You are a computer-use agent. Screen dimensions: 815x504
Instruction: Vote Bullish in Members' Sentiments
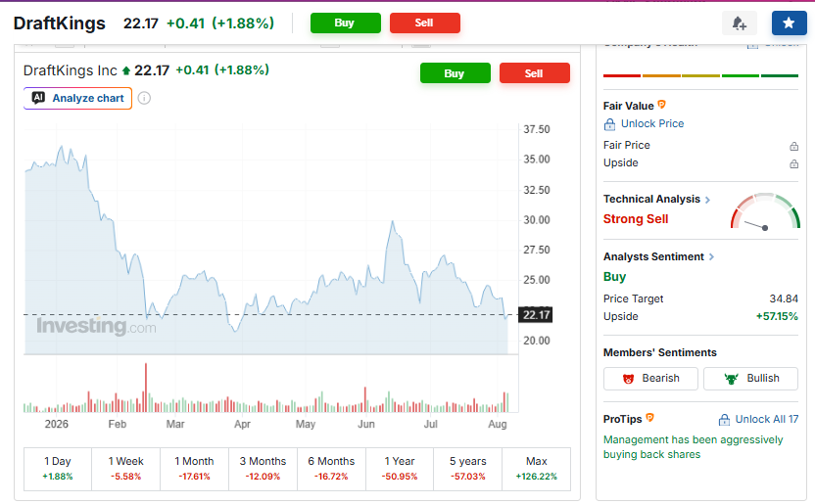[x=750, y=379]
